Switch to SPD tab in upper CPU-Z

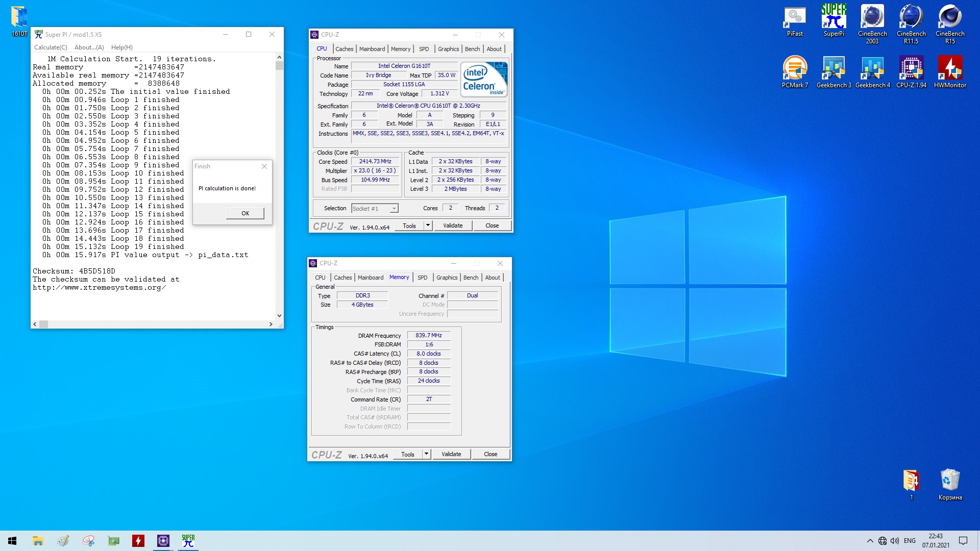point(424,49)
